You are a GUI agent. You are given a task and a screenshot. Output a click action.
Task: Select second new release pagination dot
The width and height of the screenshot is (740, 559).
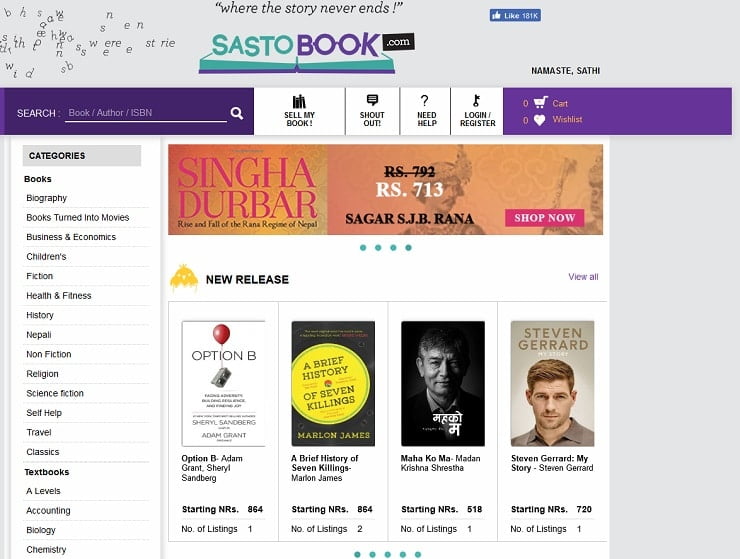(x=372, y=554)
